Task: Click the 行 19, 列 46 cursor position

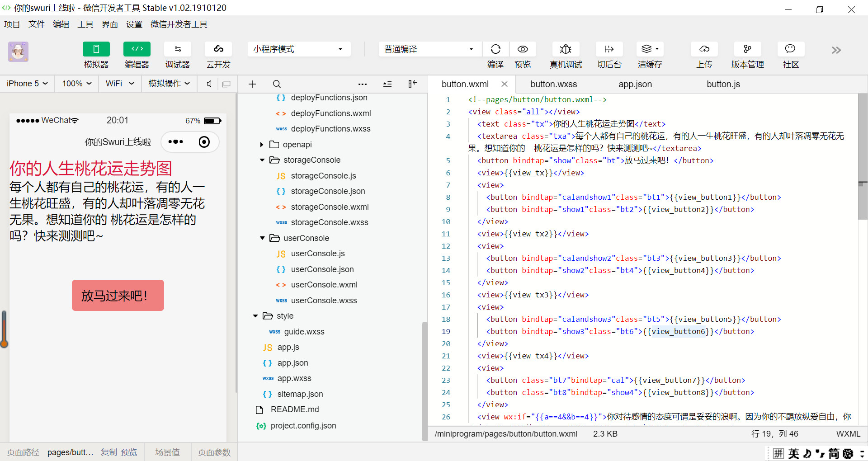Action: pyautogui.click(x=775, y=434)
